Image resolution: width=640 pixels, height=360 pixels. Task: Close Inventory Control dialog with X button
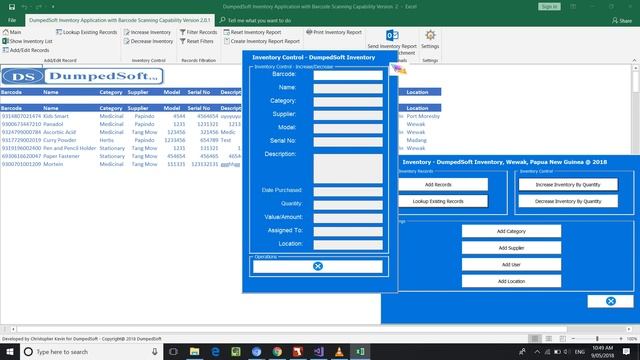pyautogui.click(x=318, y=267)
